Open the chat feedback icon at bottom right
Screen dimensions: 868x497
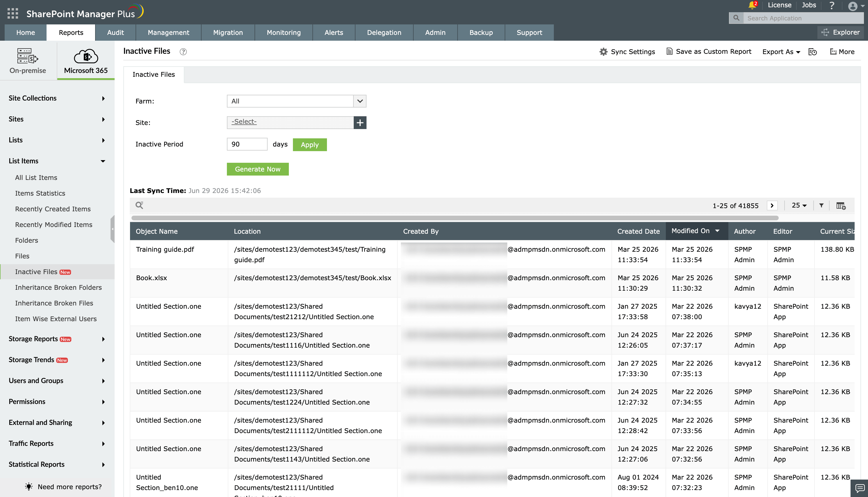tap(860, 489)
